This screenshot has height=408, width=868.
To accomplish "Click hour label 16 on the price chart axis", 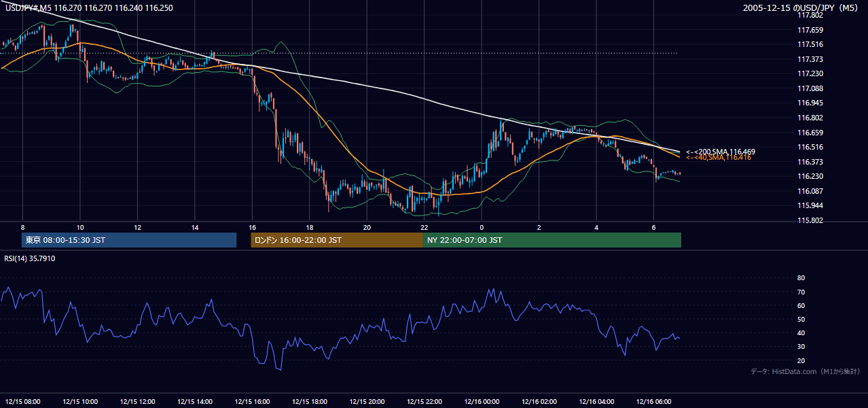I will pyautogui.click(x=252, y=227).
